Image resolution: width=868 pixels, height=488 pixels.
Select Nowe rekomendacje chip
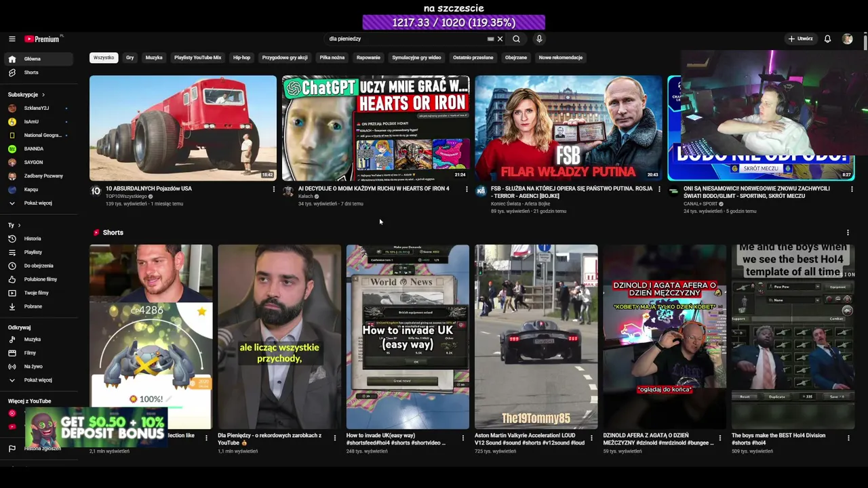[561, 58]
